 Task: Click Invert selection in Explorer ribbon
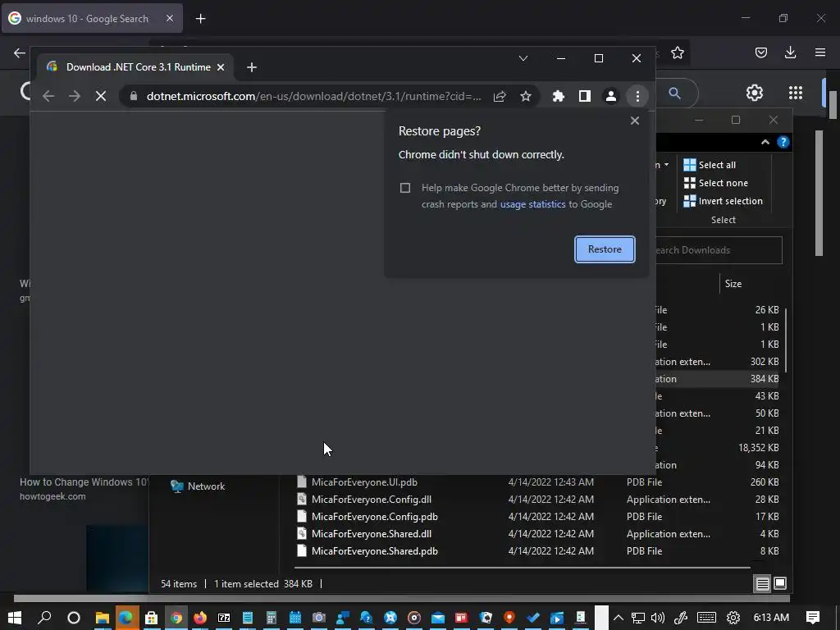tap(724, 202)
